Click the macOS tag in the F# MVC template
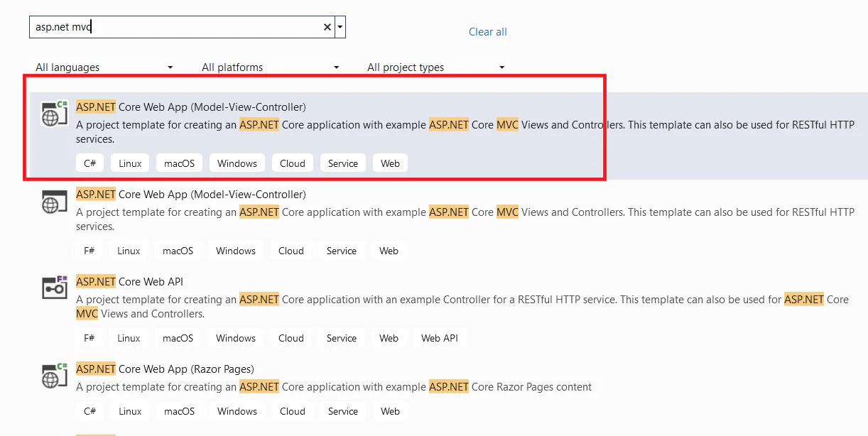 tap(178, 251)
